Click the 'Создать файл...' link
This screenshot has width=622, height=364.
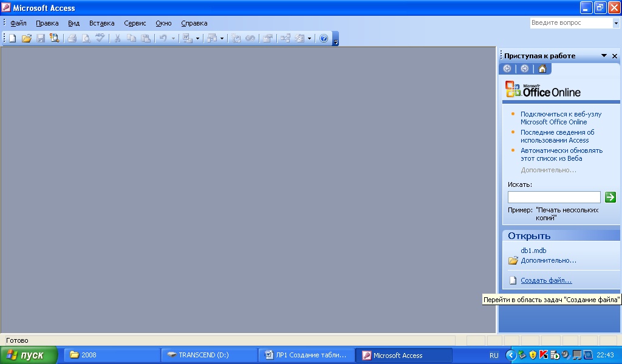click(x=546, y=280)
